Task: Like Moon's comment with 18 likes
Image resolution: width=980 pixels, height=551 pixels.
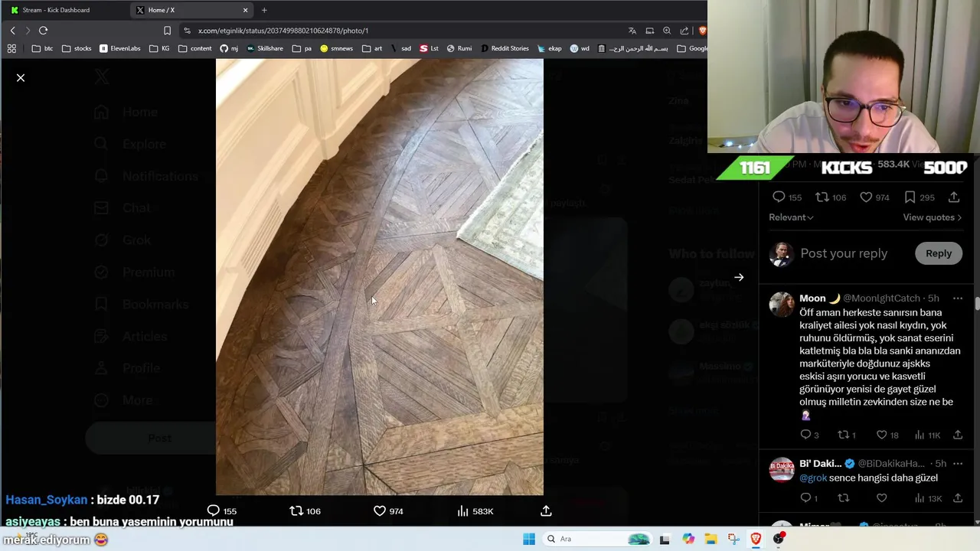Action: [881, 435]
